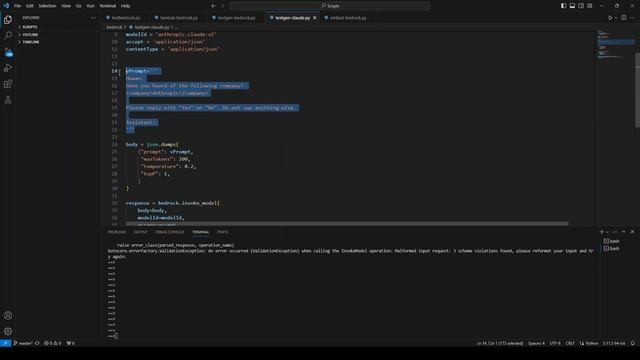Maximize terminal panel with chevron icon
Screen dimensions: 640x360
623,232
